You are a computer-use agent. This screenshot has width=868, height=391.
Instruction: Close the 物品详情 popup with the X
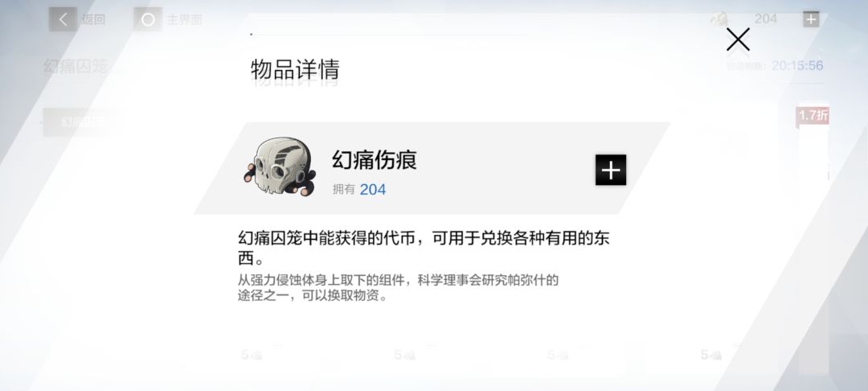point(738,40)
